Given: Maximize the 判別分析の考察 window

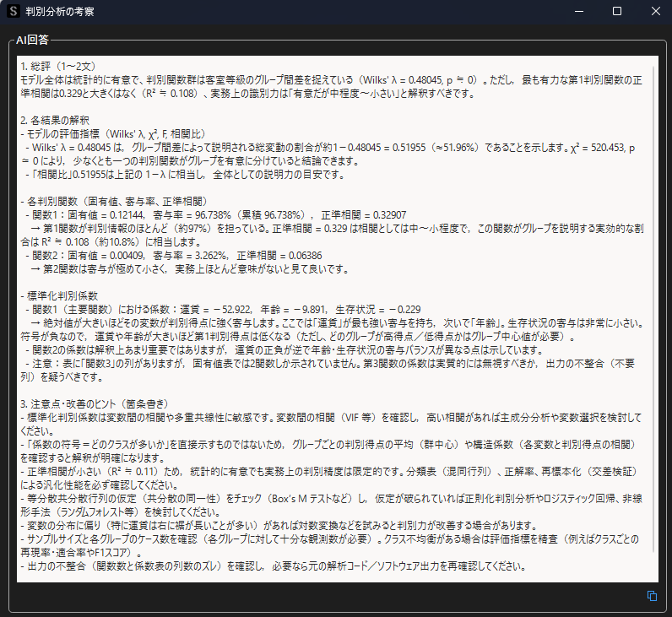Looking at the screenshot, I should click(x=617, y=11).
